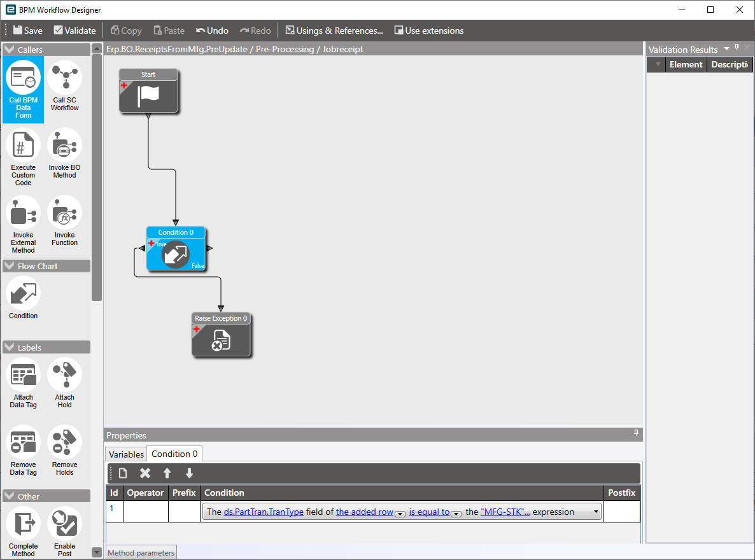Switch to the Variables tab
755x560 pixels.
pos(126,454)
